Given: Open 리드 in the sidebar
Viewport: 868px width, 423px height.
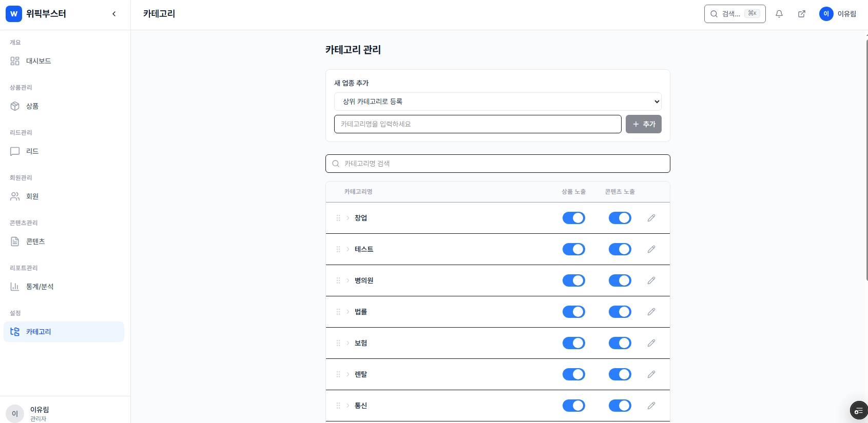Looking at the screenshot, I should 64,151.
